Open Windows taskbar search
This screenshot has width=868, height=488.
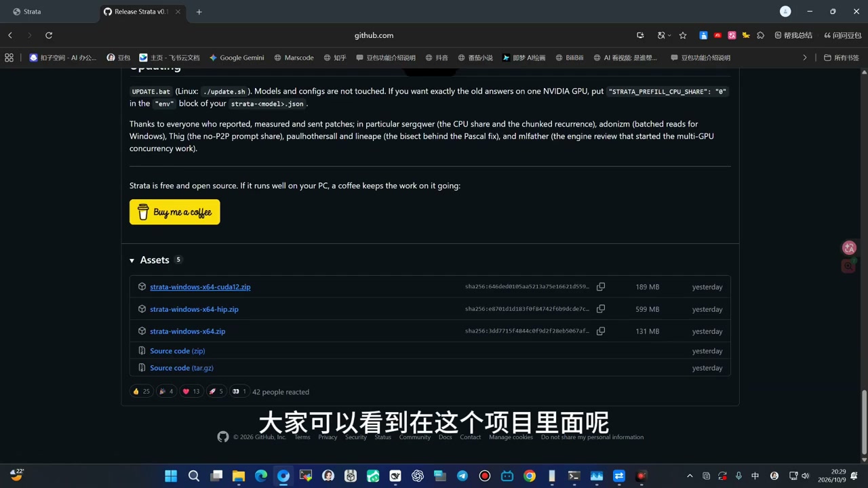click(194, 476)
